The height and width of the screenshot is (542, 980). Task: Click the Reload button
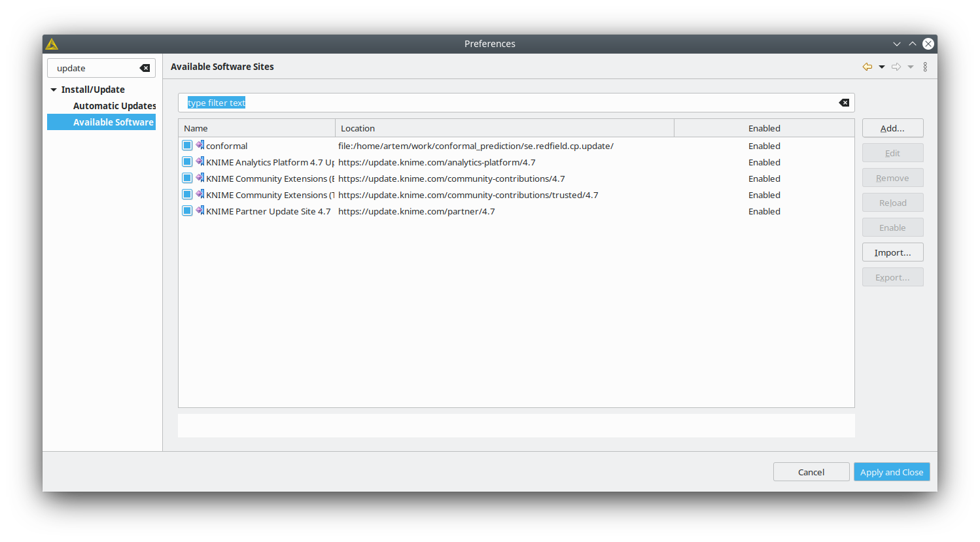tap(892, 203)
